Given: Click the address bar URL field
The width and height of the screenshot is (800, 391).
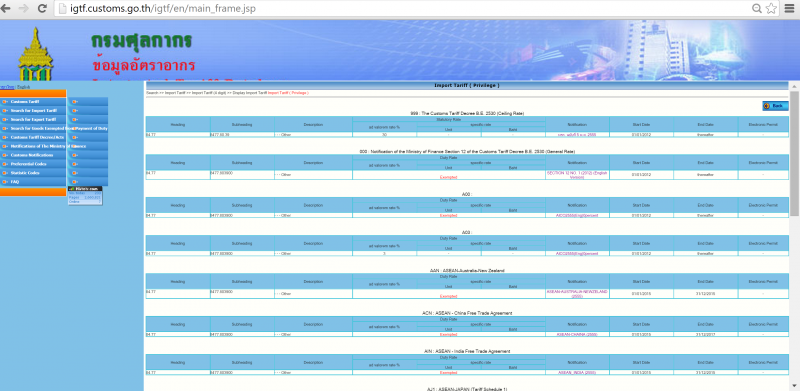Looking at the screenshot, I should (403, 8).
